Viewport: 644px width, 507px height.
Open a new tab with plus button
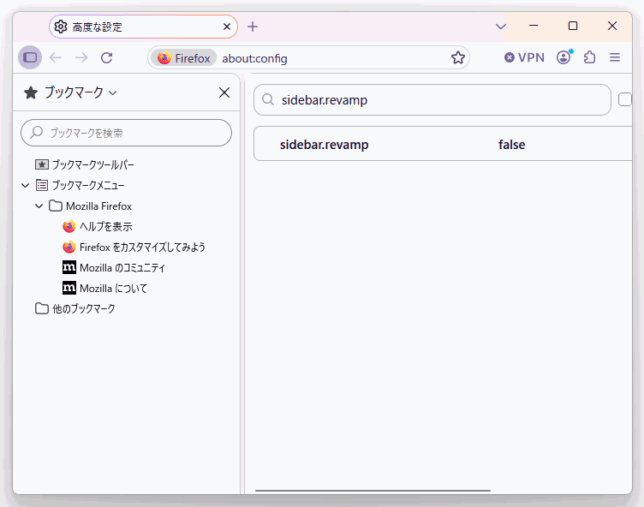253,27
